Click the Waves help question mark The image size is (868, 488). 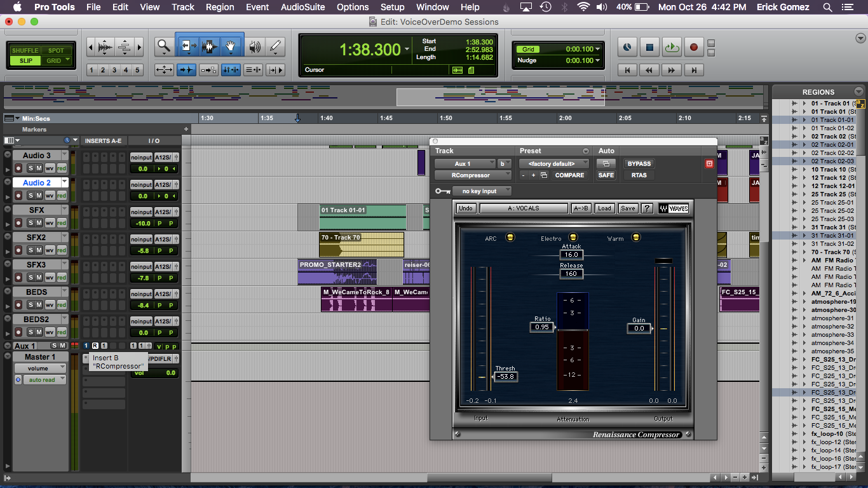(647, 208)
